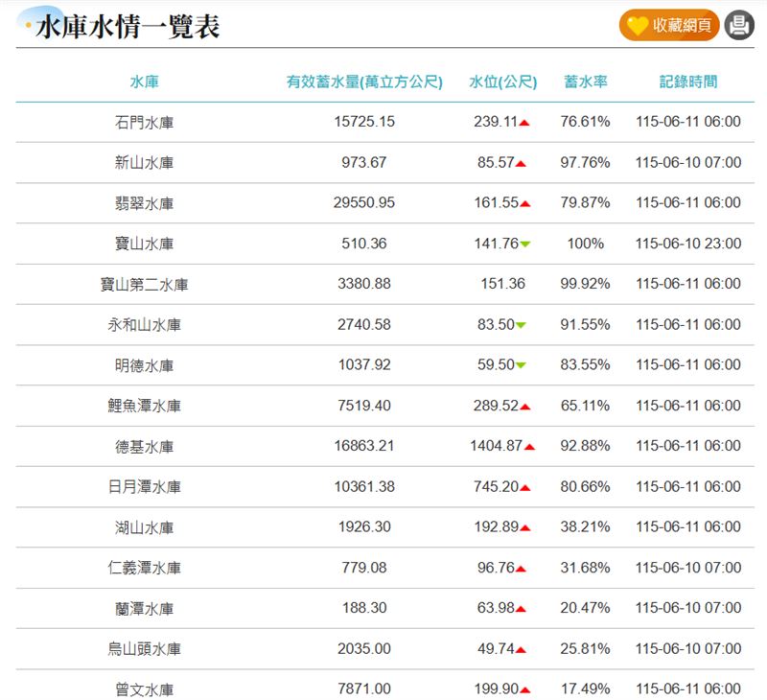
Task: Select the 曾文水庫 row name
Action: click(x=145, y=689)
